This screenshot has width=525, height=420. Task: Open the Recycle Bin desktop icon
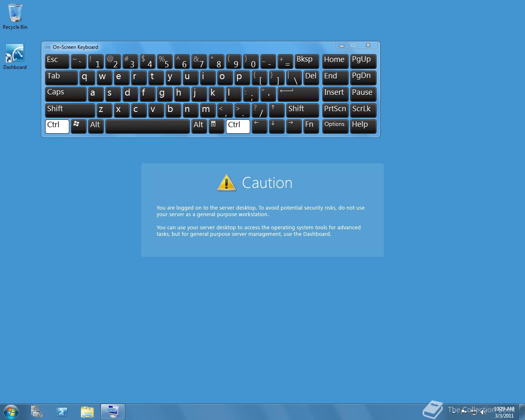click(x=15, y=16)
